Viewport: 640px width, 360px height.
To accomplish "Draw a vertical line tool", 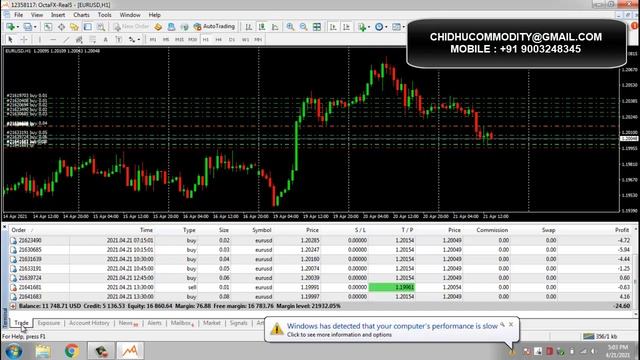I will [40, 40].
